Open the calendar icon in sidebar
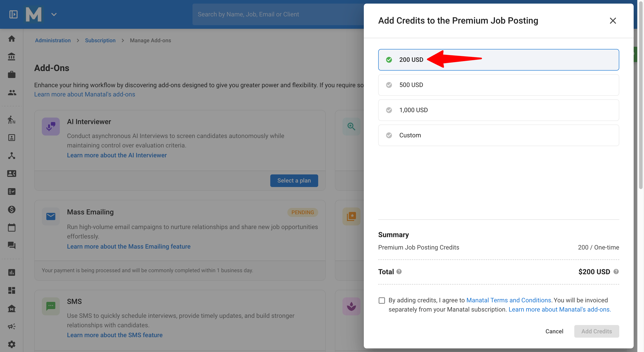This screenshot has height=352, width=644. [11, 227]
